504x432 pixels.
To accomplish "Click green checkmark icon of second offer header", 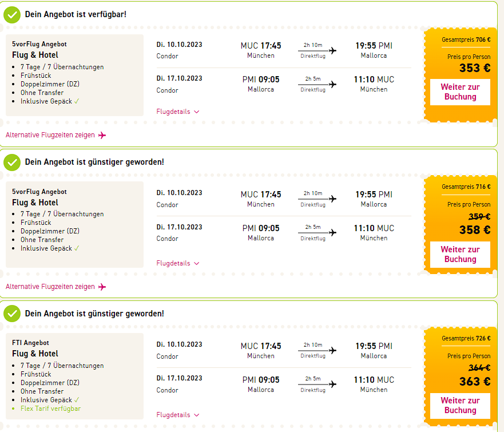I will [12, 163].
